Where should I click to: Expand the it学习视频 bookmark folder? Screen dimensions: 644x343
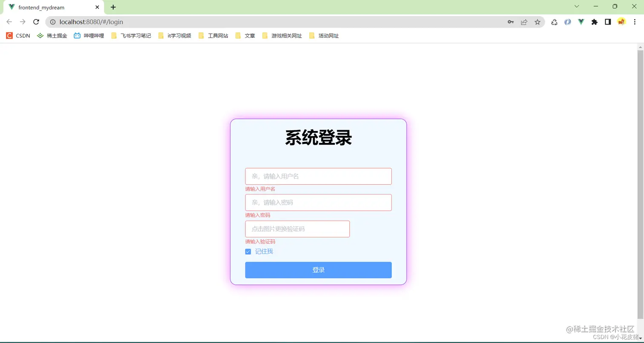[175, 36]
